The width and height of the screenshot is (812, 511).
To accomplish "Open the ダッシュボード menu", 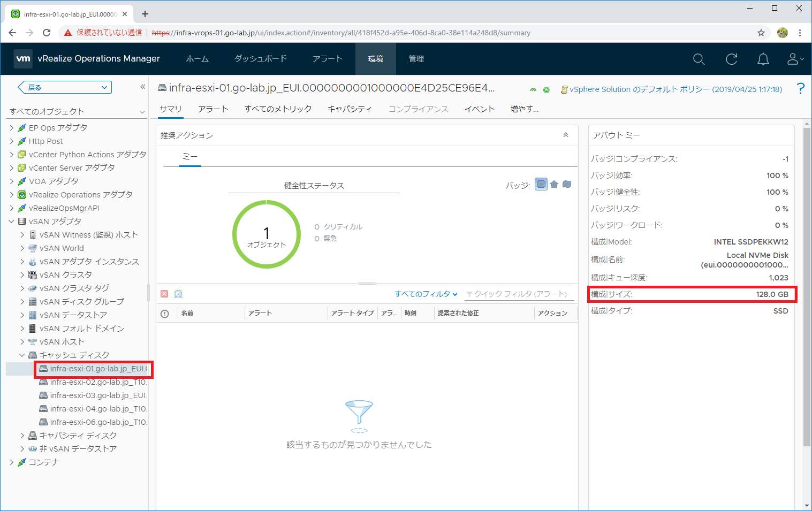I will coord(261,59).
